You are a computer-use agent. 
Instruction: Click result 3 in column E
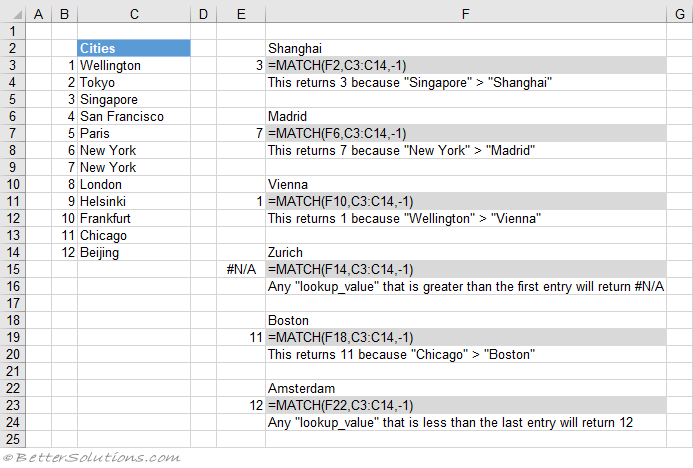pyautogui.click(x=241, y=65)
